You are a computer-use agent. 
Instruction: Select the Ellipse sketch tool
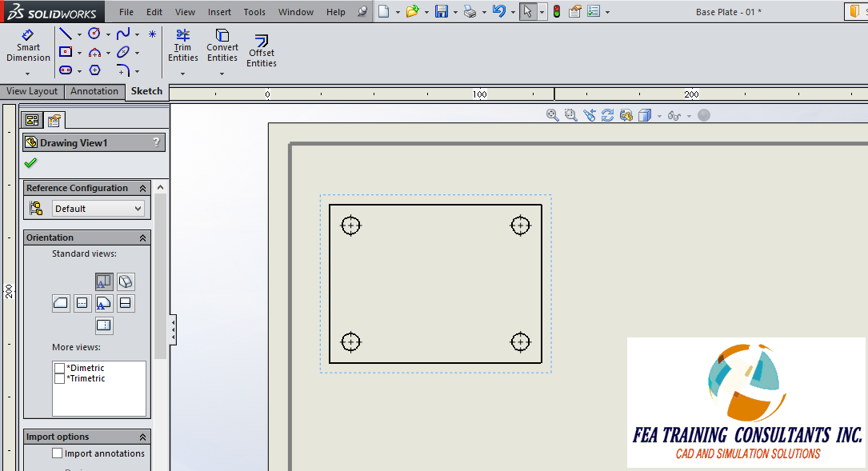pyautogui.click(x=122, y=52)
